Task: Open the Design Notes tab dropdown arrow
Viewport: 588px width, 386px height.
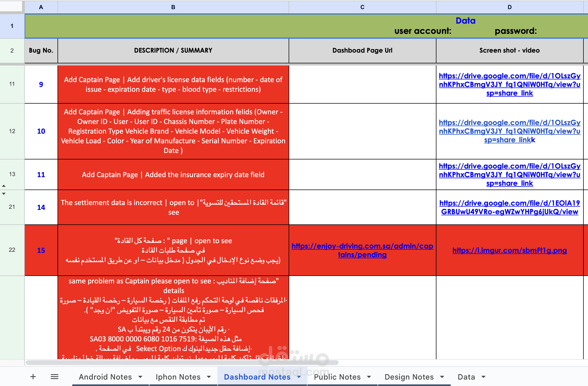Action: pyautogui.click(x=442, y=377)
